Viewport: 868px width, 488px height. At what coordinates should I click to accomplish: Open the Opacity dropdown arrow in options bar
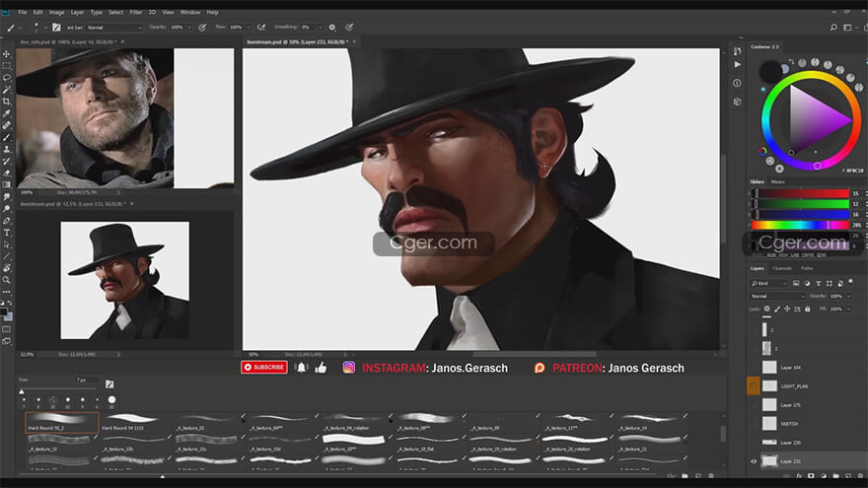click(x=188, y=28)
